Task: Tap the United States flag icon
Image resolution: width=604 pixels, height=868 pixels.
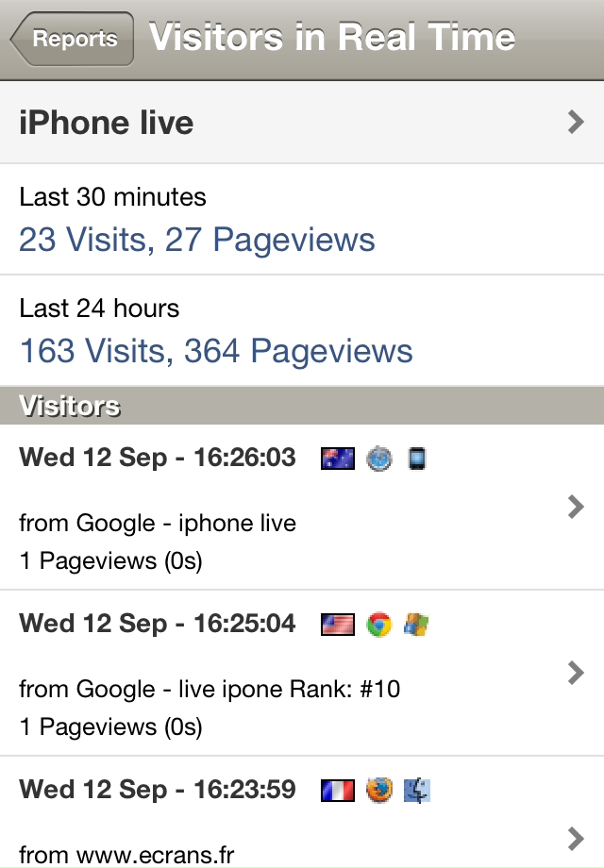Action: pyautogui.click(x=338, y=625)
